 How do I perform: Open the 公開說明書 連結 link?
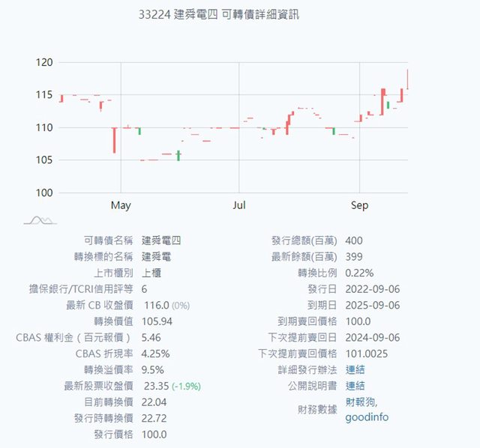click(355, 385)
